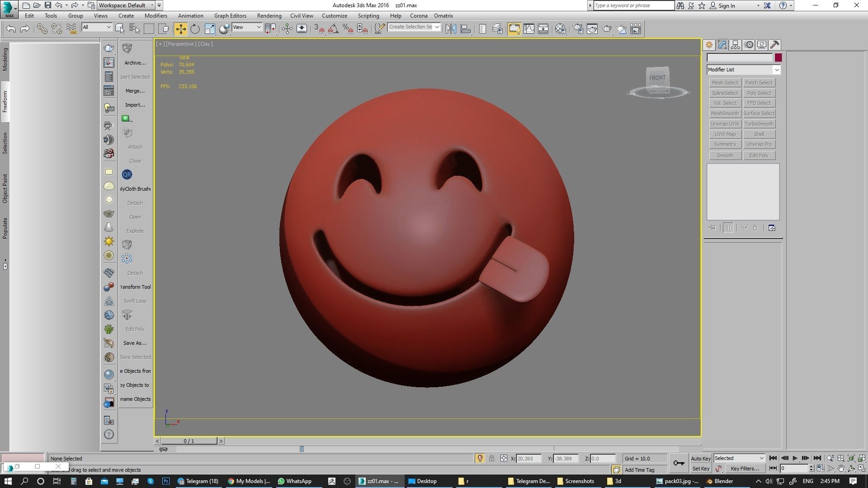This screenshot has width=868, height=488.
Task: Toggle Set Key mode
Action: (701, 469)
